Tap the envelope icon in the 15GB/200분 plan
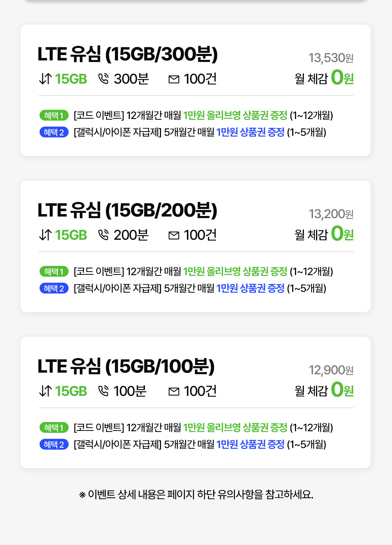The height and width of the screenshot is (545, 392). pyautogui.click(x=174, y=236)
